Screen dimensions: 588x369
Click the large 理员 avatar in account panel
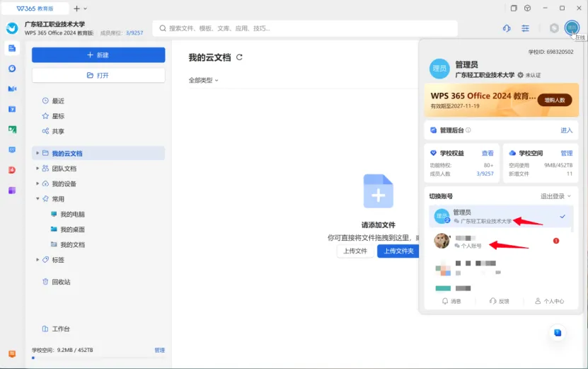(439, 68)
